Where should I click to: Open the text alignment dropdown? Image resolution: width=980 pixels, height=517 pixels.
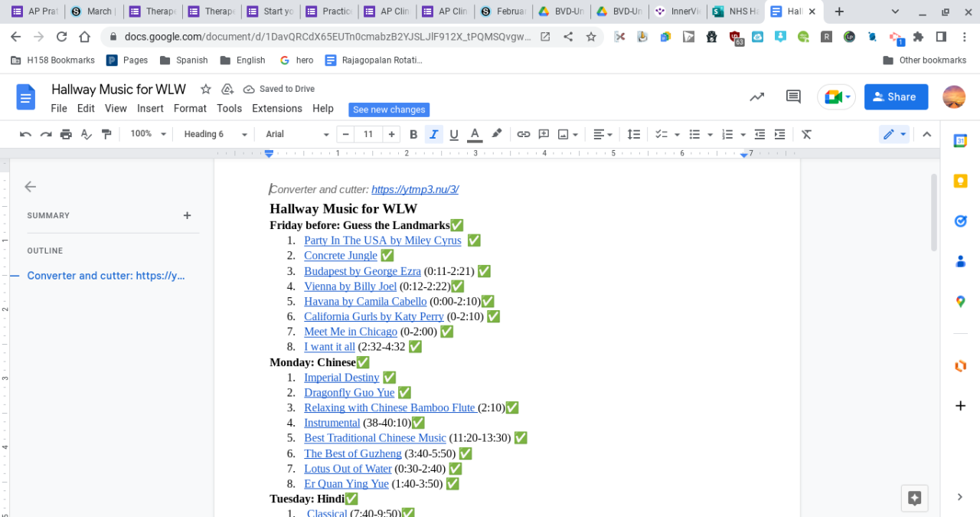(x=603, y=134)
